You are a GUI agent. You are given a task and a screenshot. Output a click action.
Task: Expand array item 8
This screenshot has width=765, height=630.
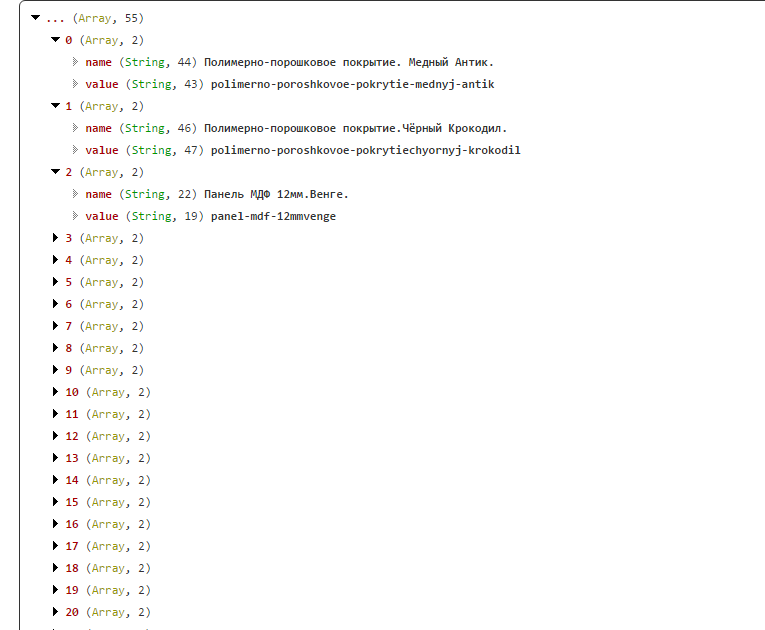pos(56,347)
